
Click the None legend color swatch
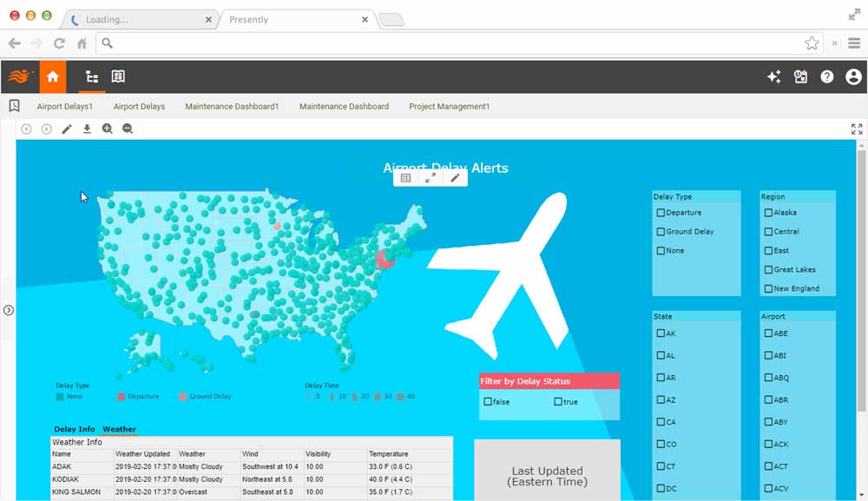[x=60, y=397]
